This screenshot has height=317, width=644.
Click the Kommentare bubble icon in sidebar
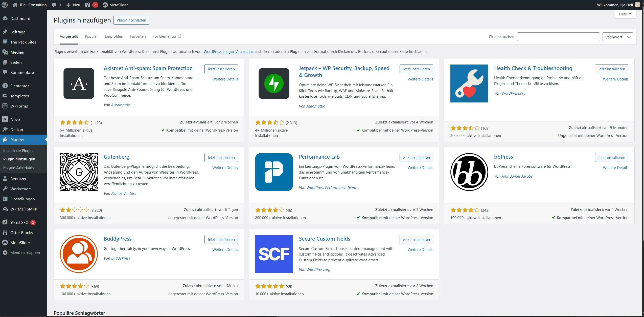click(5, 72)
